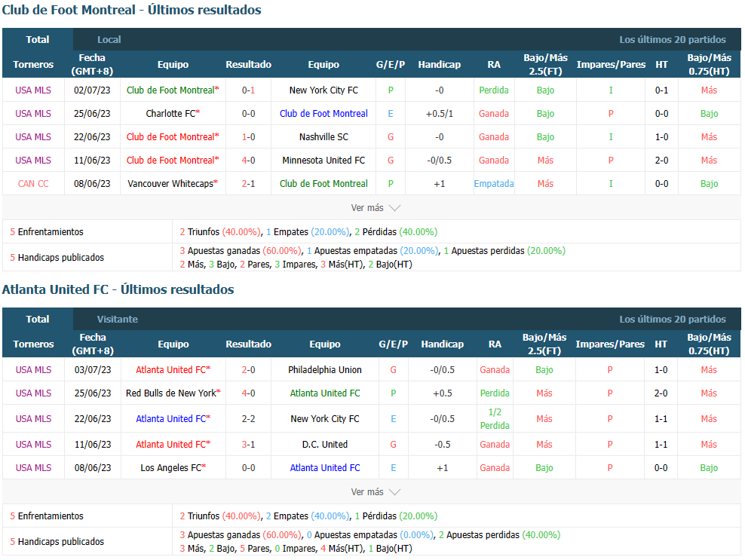This screenshot has height=560, width=745.
Task: Select Total tab in Montreal results table
Action: pos(38,39)
